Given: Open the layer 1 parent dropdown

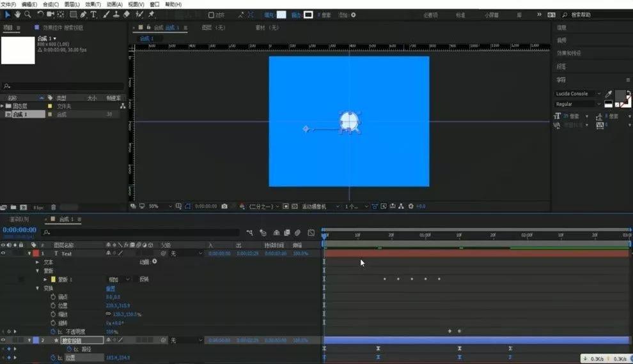Looking at the screenshot, I should (186, 254).
